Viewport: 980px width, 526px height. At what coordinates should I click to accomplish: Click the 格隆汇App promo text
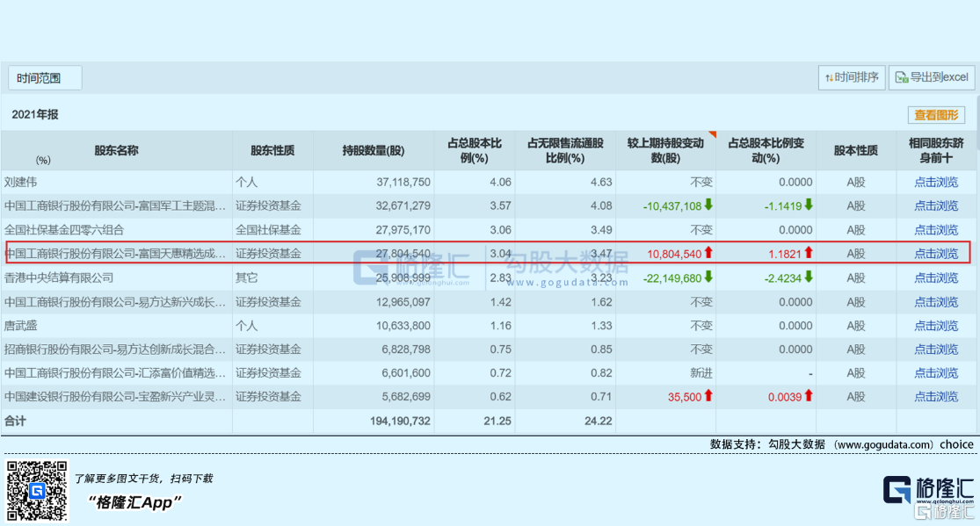[134, 502]
